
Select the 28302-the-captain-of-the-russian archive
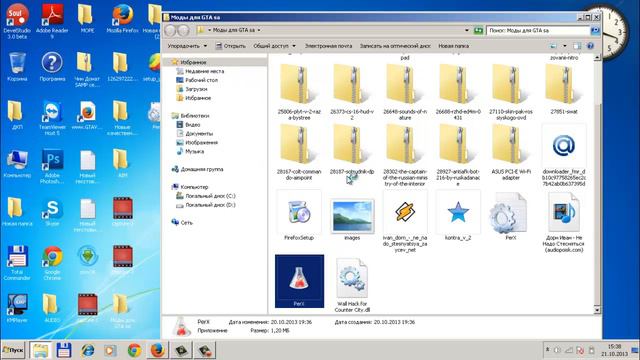point(405,156)
